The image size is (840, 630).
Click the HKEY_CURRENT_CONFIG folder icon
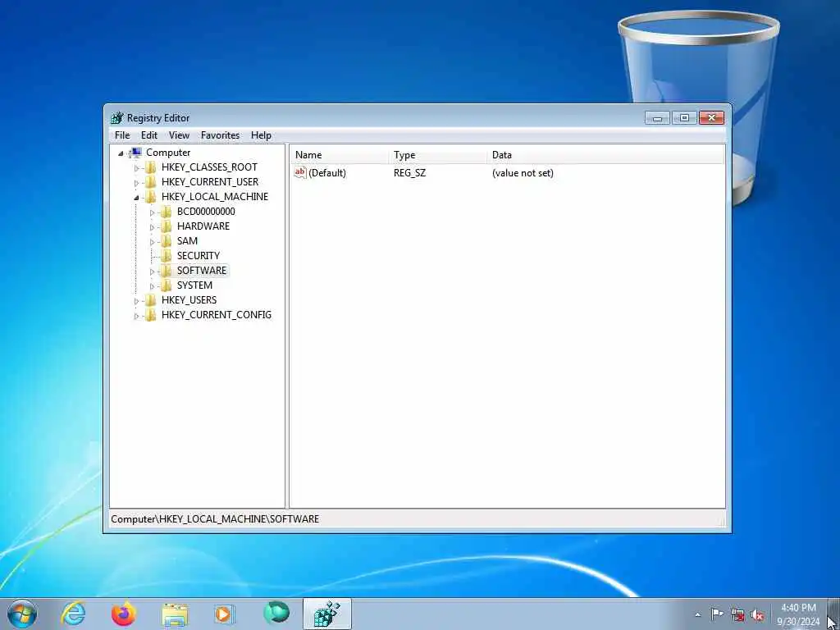pos(151,314)
